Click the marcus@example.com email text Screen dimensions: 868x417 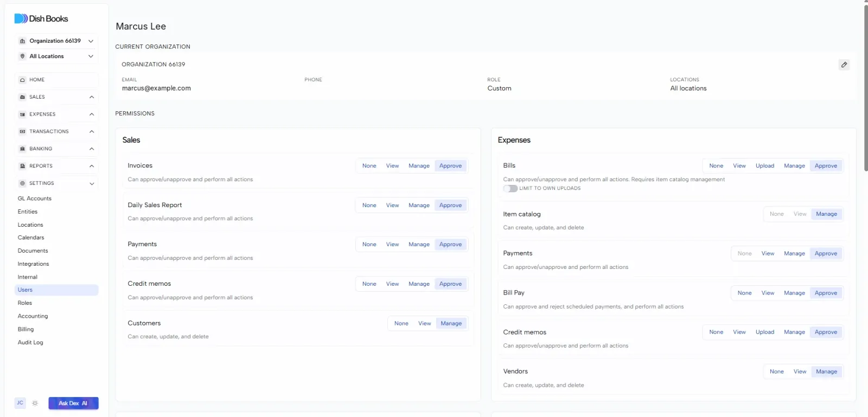point(156,88)
